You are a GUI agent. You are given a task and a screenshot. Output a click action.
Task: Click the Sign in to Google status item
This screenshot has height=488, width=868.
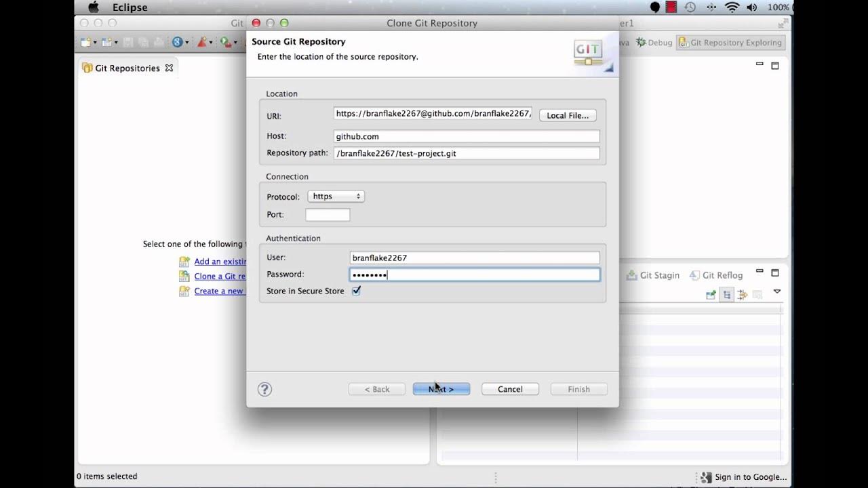[743, 477]
